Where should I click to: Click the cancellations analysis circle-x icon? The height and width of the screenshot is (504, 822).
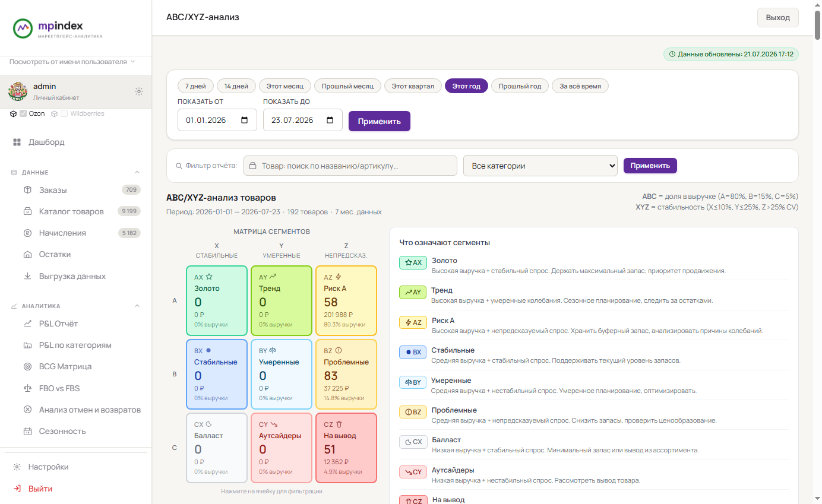[x=27, y=410]
